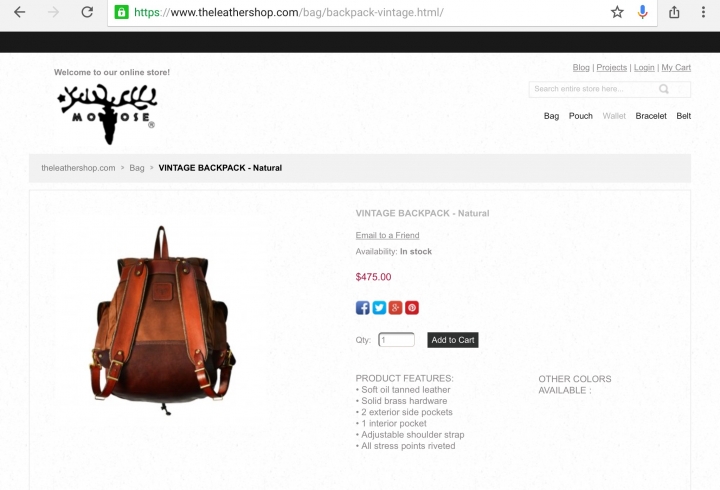Click the store search magnifier icon
This screenshot has width=720, height=490.
coord(664,89)
